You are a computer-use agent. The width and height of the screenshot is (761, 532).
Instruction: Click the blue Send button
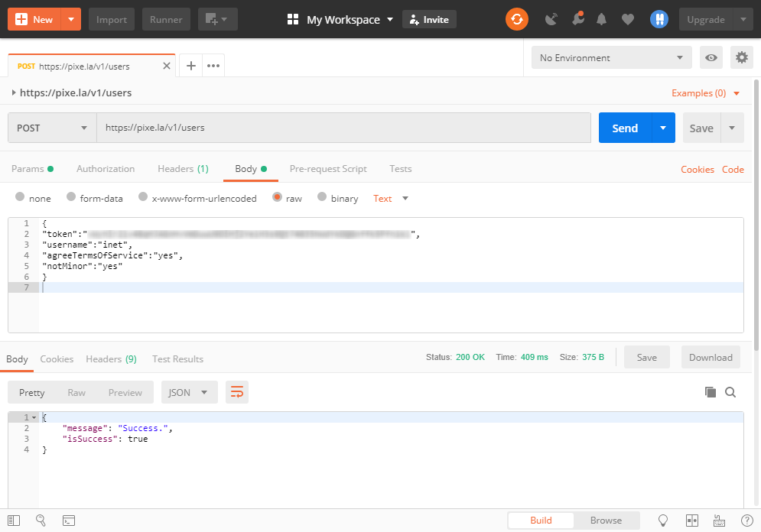point(625,128)
